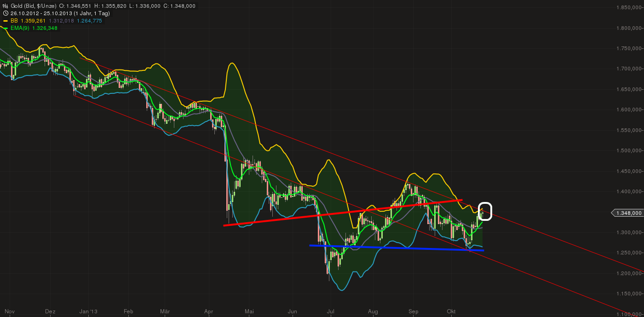Click the 'Nov' month label on time axis
Viewport: 644px width, 317px height.
[10, 311]
